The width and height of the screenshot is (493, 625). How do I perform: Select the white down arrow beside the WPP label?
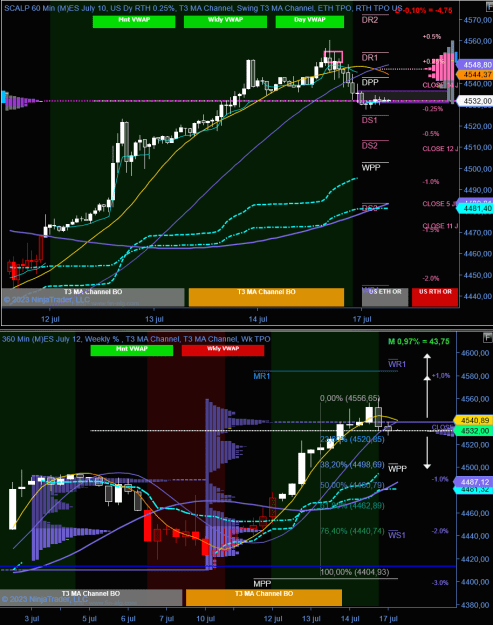(x=427, y=453)
